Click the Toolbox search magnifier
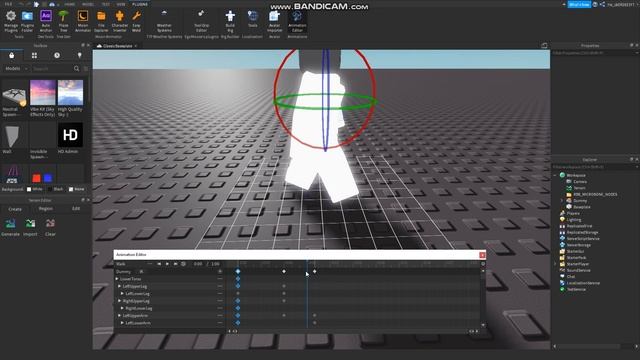Viewport: 640px width, 360px height. coord(76,69)
